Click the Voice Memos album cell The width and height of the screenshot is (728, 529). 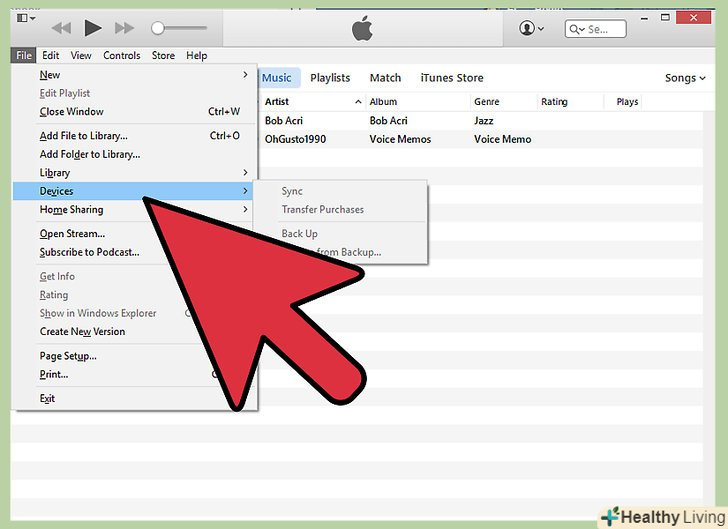(x=400, y=139)
